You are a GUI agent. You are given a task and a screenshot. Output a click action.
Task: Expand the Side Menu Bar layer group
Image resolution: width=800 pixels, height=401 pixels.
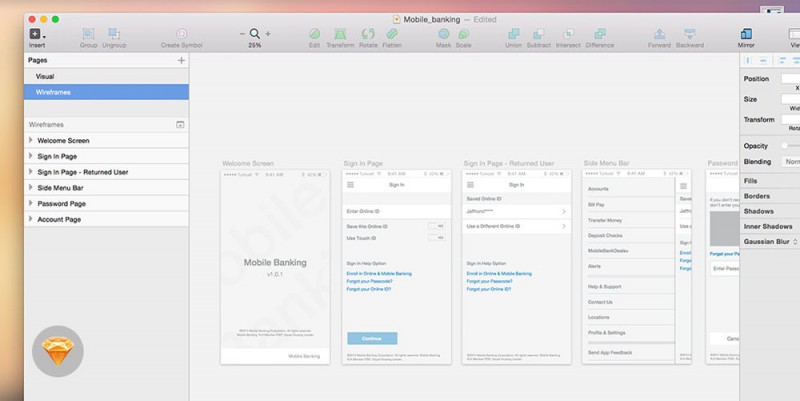point(30,188)
